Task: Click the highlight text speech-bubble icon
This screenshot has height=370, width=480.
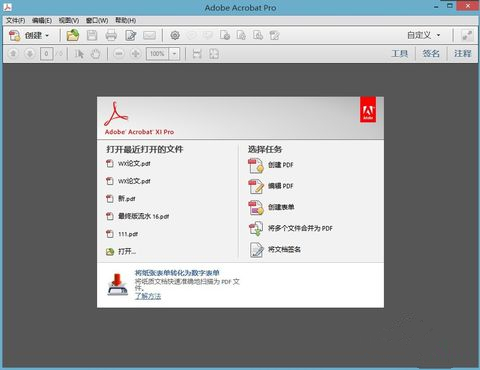Action: (208, 35)
